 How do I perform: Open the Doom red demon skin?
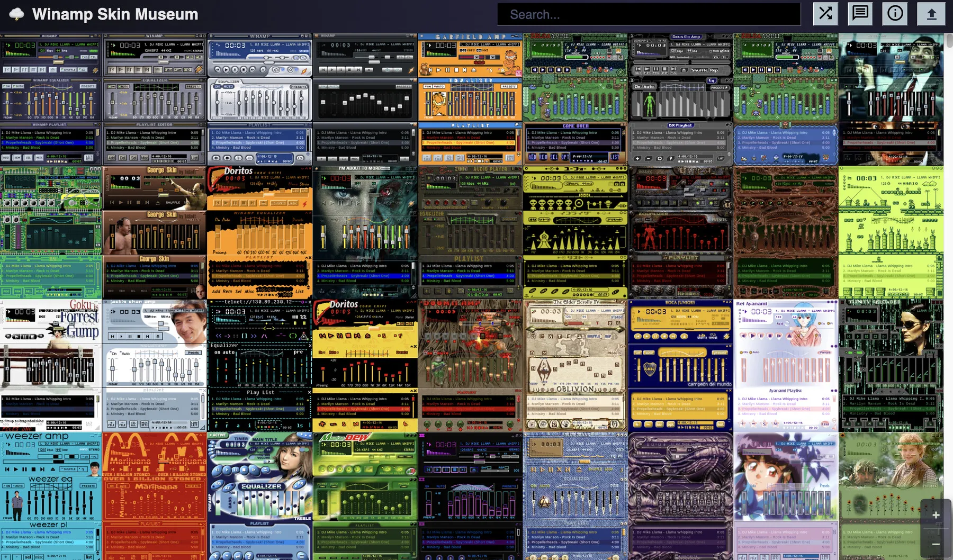point(470,365)
